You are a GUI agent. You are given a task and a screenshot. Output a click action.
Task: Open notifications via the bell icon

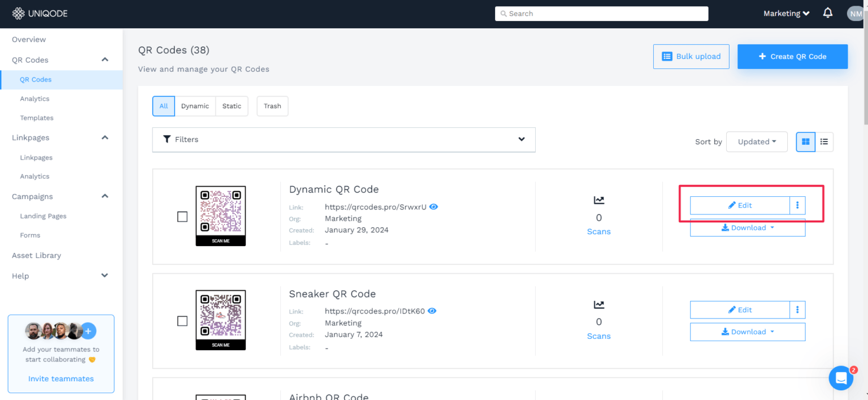tap(827, 13)
